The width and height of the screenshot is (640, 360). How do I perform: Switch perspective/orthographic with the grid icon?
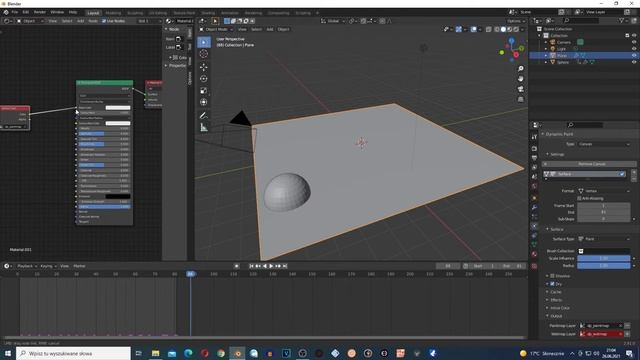click(x=520, y=99)
